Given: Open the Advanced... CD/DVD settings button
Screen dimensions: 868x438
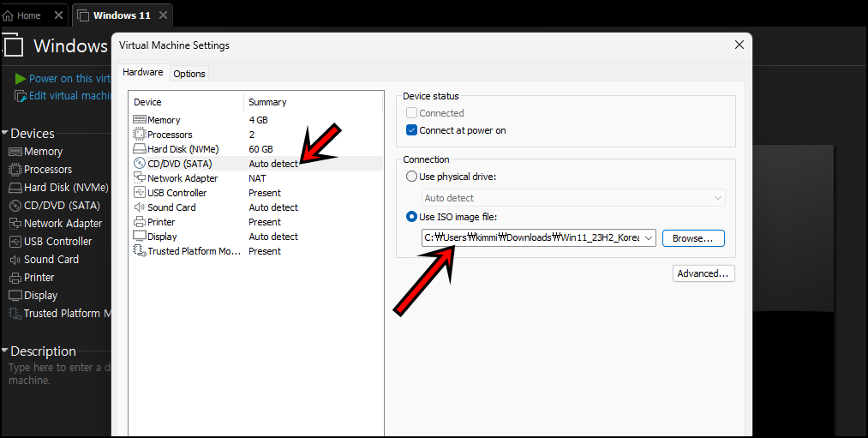Looking at the screenshot, I should (x=703, y=273).
